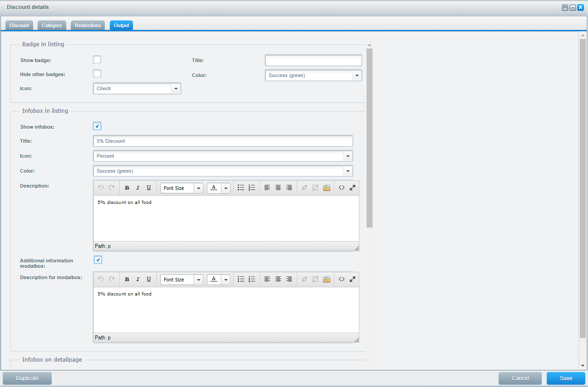Screen dimensions: 588x387
Task: Align text right in modalbox editor
Action: tap(289, 280)
